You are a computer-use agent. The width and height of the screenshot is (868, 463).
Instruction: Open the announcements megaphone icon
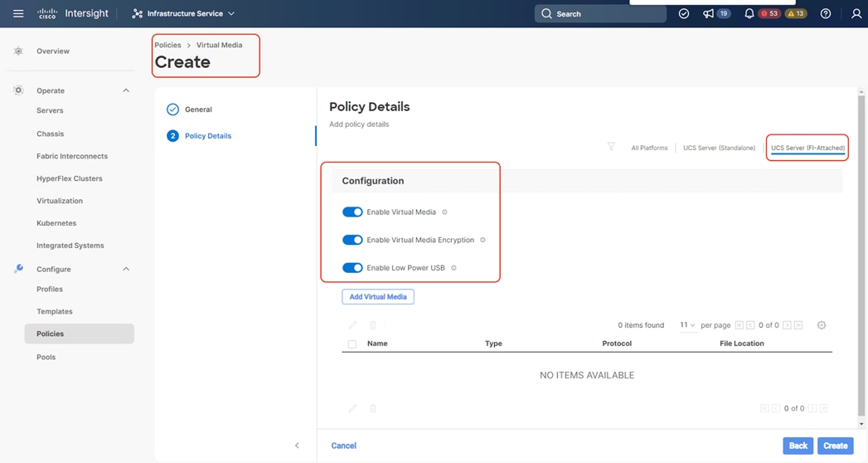tap(708, 14)
